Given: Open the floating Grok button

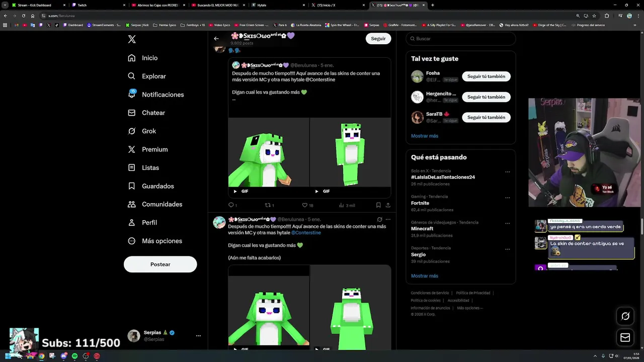Looking at the screenshot, I should pos(625,316).
